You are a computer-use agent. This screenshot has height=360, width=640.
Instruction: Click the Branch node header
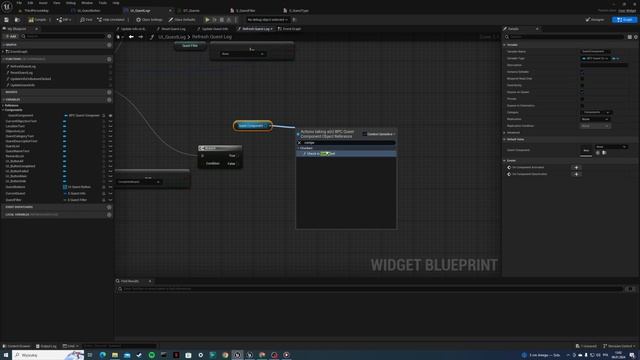[x=220, y=148]
